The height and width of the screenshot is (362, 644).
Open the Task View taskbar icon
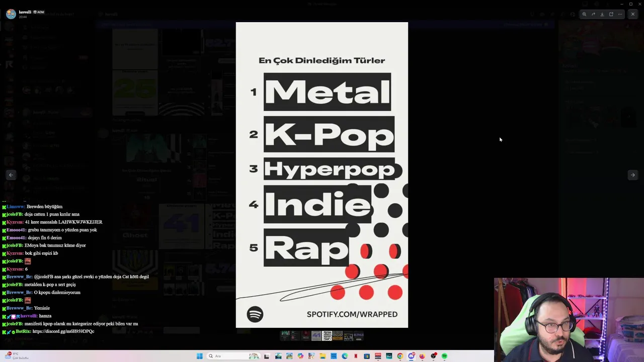coord(267,356)
